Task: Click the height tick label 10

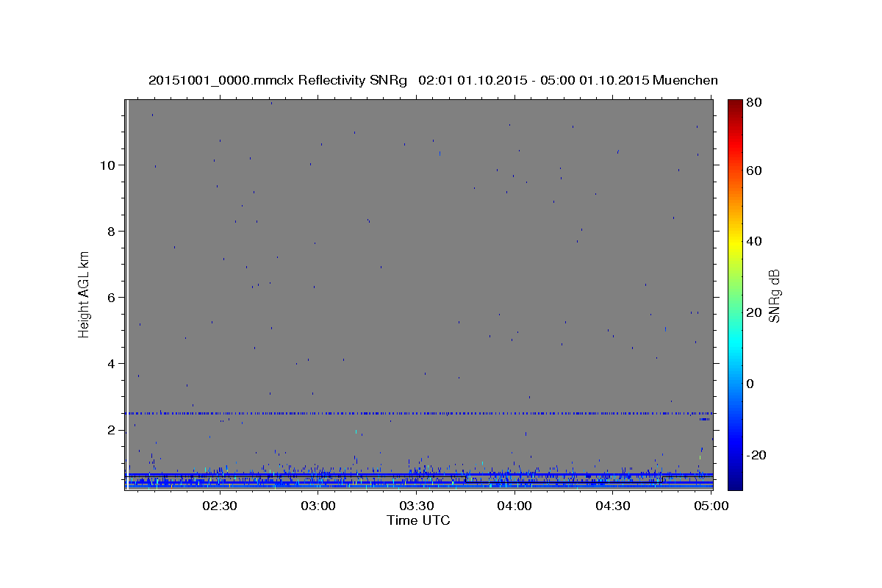Action: 107,165
